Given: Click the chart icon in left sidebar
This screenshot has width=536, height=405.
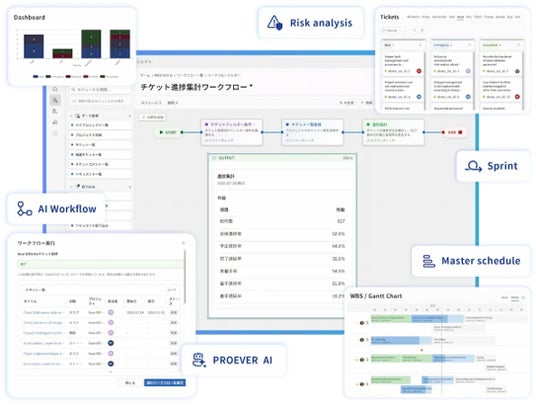Looking at the screenshot, I should (55, 122).
